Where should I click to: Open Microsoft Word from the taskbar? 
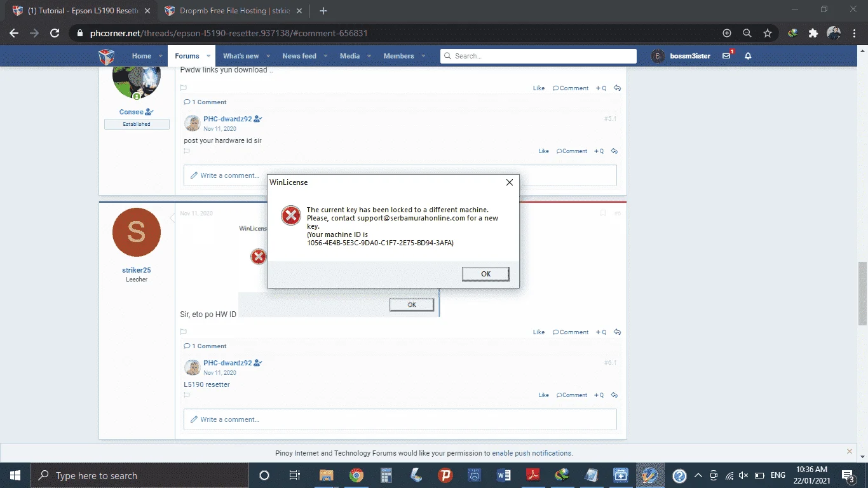click(x=505, y=475)
